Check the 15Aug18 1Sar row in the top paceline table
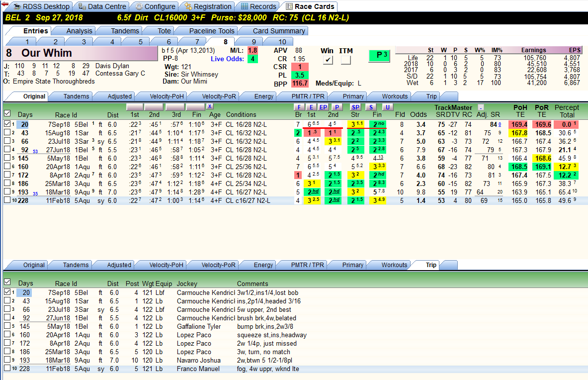 7,132
